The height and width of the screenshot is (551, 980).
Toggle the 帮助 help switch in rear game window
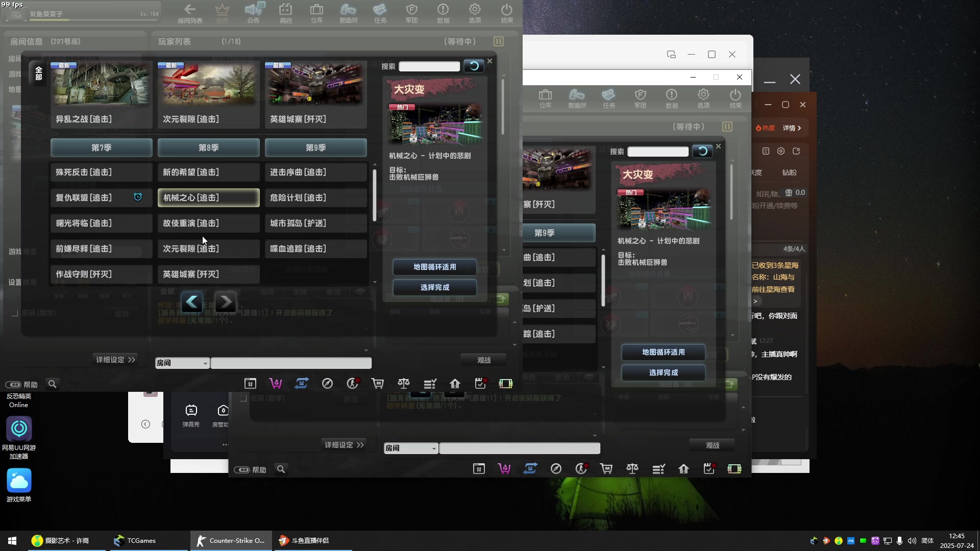click(242, 469)
